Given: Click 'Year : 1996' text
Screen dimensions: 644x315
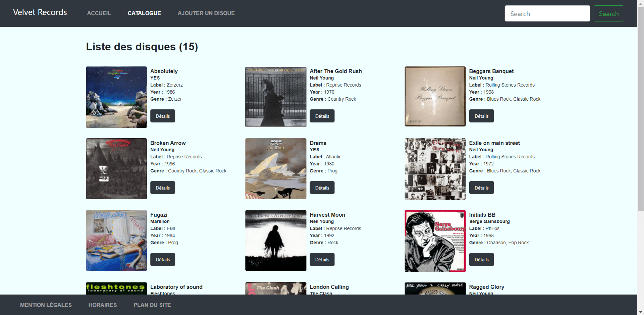Looking at the screenshot, I should 163,164.
